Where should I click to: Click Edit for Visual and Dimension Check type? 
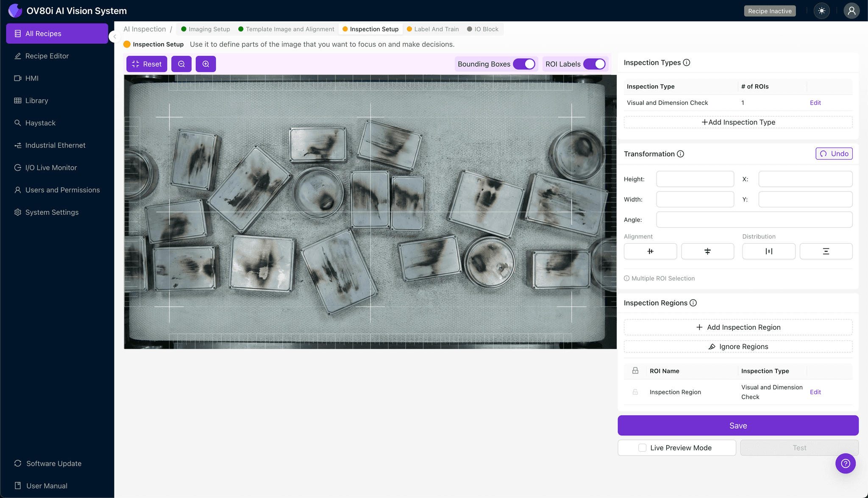point(815,103)
